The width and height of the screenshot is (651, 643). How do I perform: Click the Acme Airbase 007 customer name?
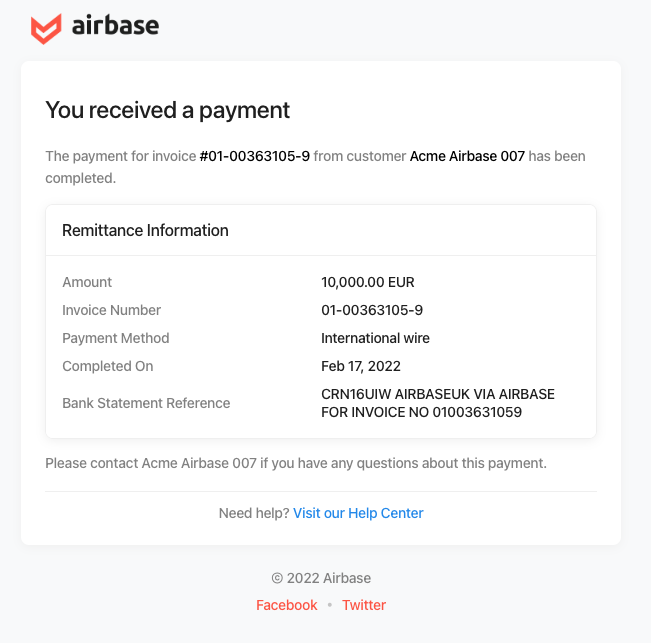[467, 156]
